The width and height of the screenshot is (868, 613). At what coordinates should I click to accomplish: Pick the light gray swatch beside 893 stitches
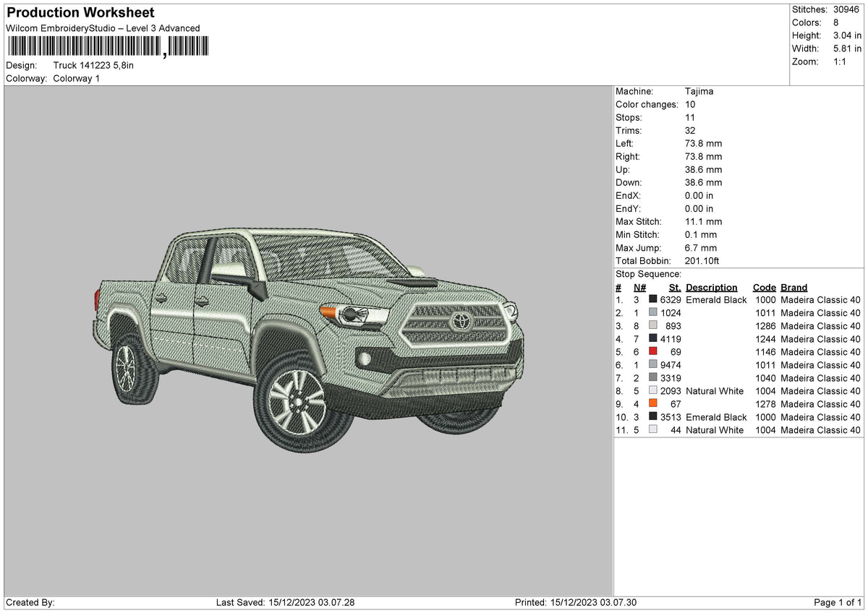653,326
